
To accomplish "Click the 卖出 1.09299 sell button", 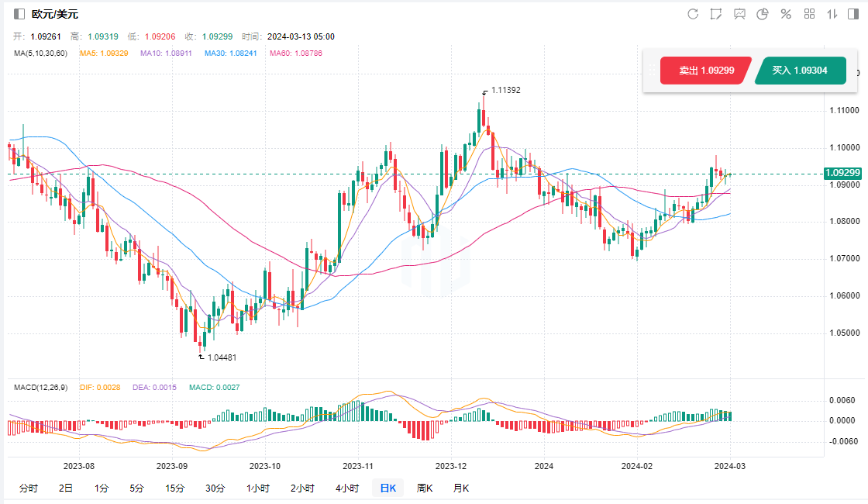I will click(x=704, y=71).
